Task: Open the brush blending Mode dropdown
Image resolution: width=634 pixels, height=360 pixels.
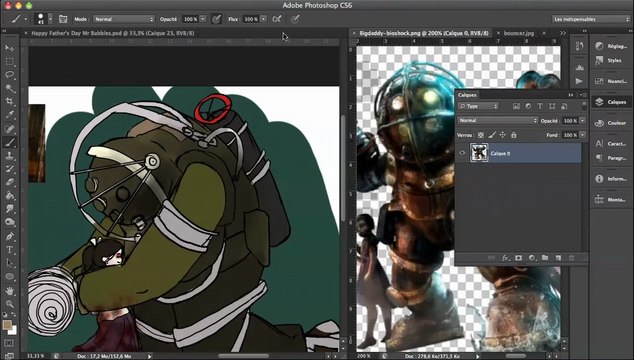Action: [124, 19]
